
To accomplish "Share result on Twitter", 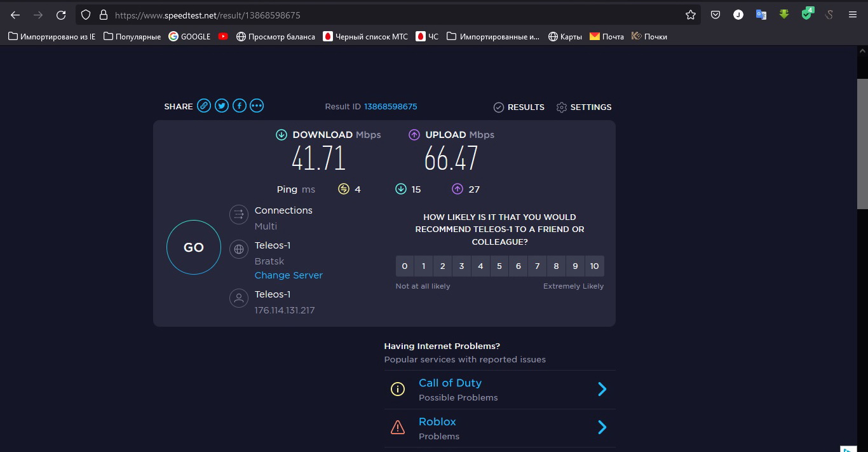I will 221,106.
